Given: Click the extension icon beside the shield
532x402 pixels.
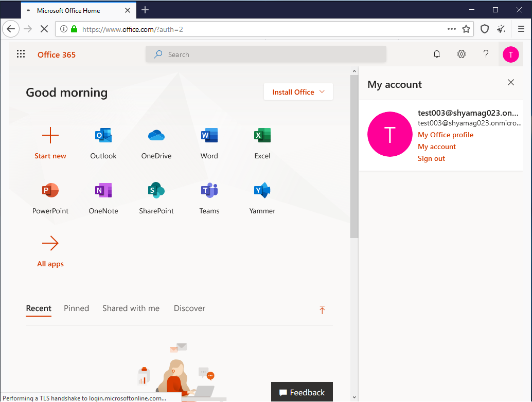Looking at the screenshot, I should click(501, 29).
